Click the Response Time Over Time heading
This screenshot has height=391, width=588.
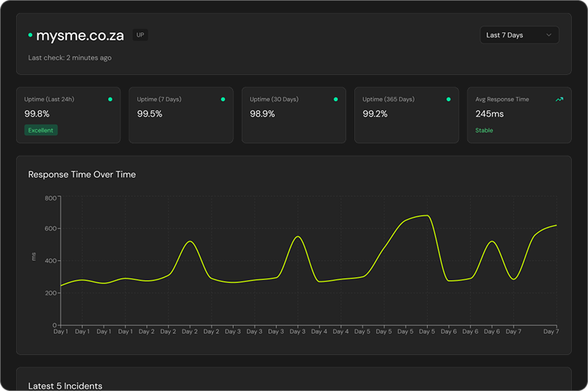(82, 175)
